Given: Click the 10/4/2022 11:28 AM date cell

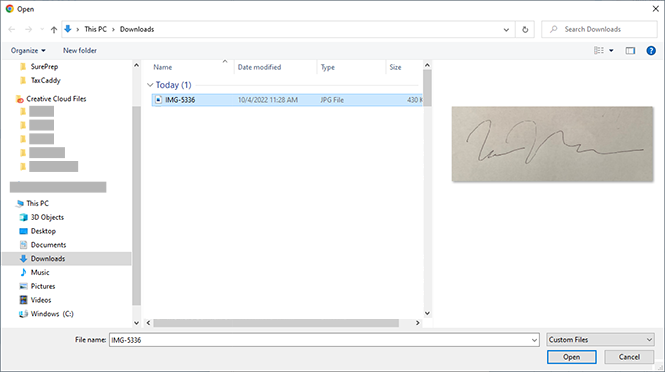Looking at the screenshot, I should [x=268, y=100].
